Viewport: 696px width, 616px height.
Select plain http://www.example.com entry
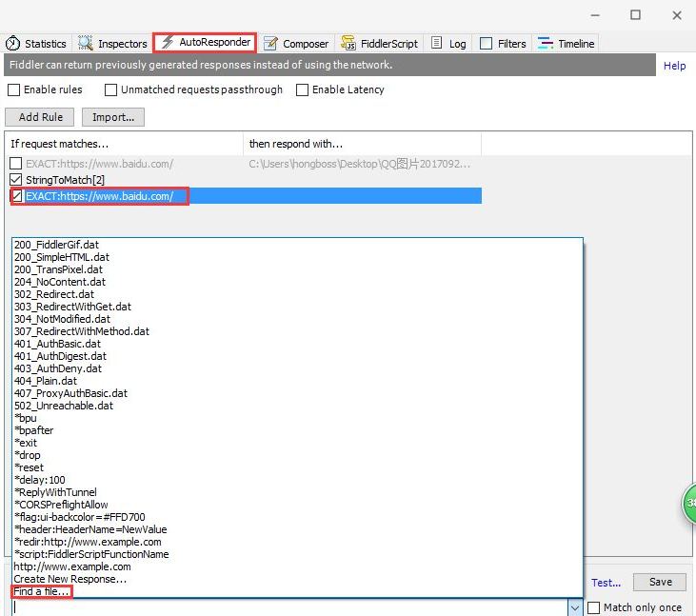(x=296, y=566)
